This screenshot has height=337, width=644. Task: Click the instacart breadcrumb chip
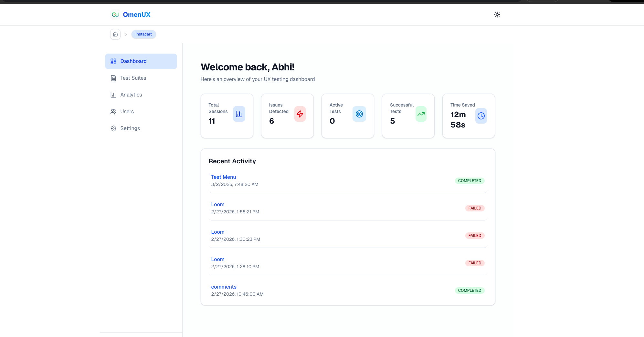point(143,34)
